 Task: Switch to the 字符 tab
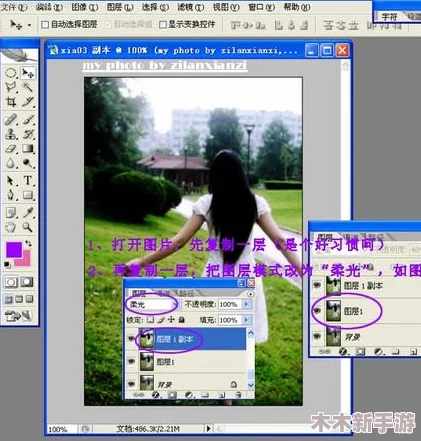coord(389,16)
